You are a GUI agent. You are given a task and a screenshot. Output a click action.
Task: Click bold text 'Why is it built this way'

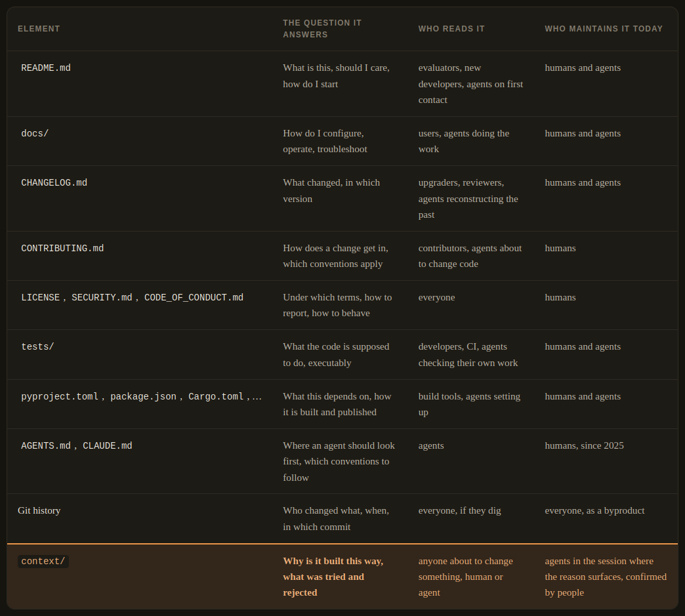(333, 561)
